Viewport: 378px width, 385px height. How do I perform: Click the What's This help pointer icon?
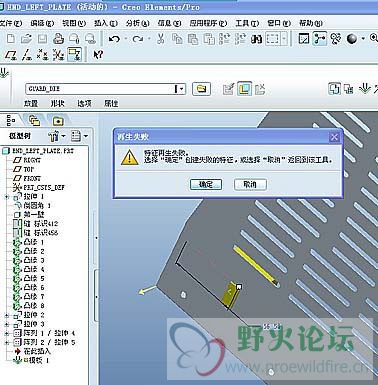[x=98, y=54]
